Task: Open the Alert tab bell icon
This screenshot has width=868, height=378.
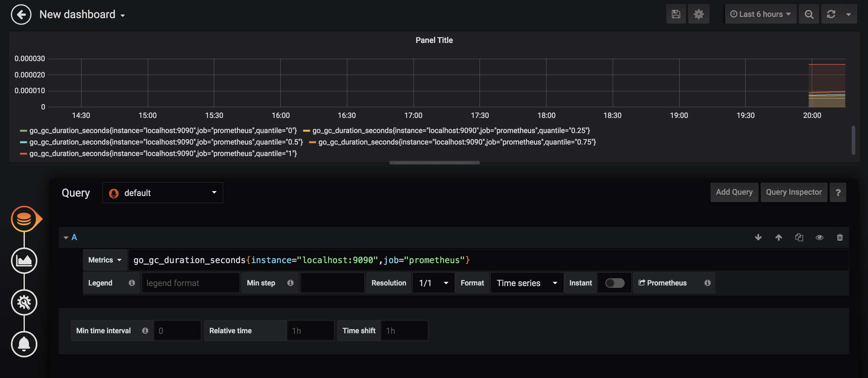Action: click(24, 344)
